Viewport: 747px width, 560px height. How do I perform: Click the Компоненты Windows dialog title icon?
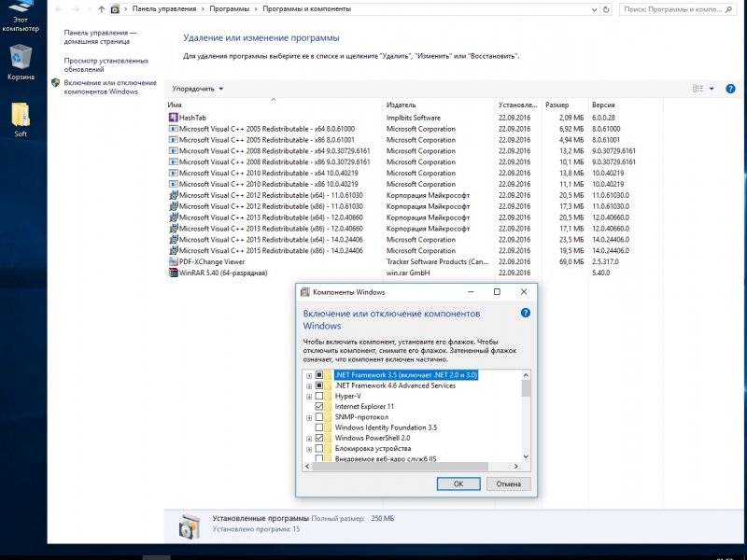coord(305,292)
